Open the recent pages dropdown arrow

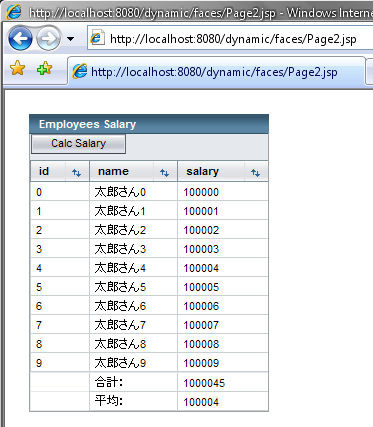point(70,39)
